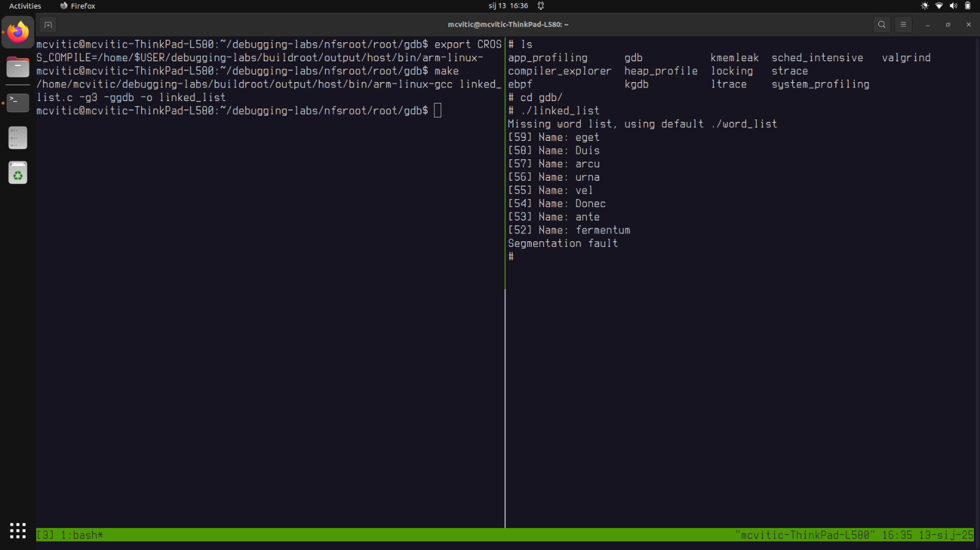Click 'export CROS' command text
The height and width of the screenshot is (550, 980).
pos(468,45)
